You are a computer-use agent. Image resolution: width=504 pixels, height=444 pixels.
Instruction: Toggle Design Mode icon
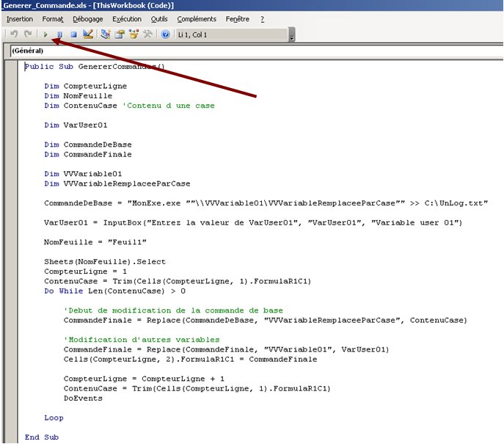pos(87,34)
